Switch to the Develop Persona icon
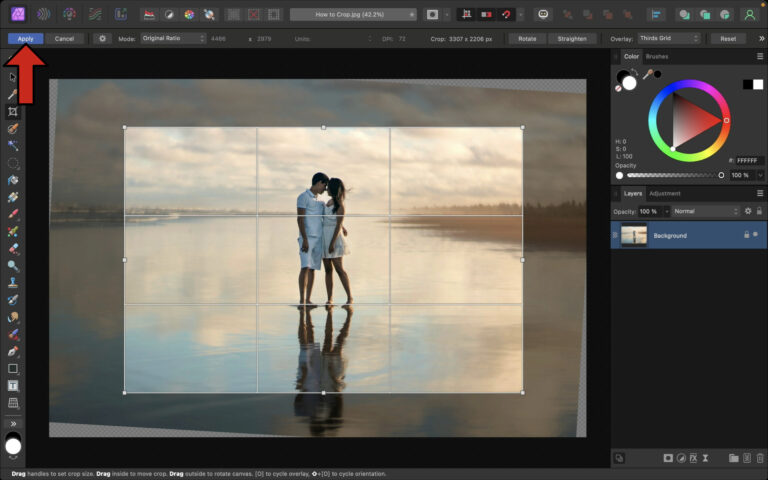The height and width of the screenshot is (480, 768). click(x=70, y=14)
